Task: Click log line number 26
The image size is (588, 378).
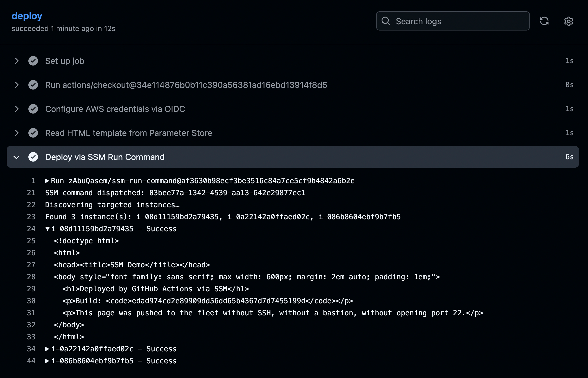Action: coord(31,253)
